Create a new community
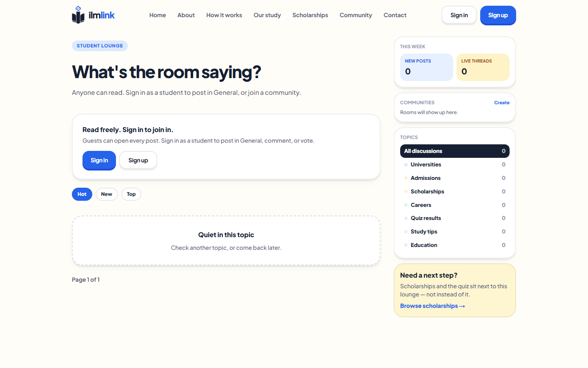588x368 pixels. click(502, 103)
